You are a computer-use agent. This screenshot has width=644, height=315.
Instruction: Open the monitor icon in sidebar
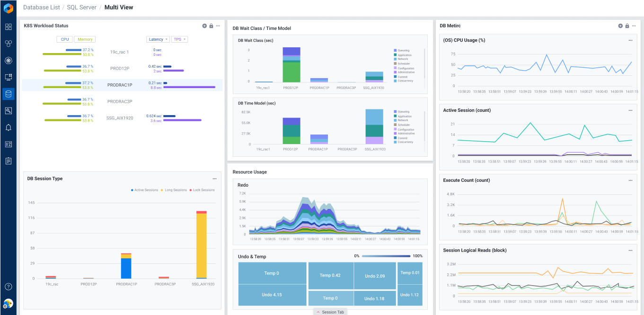point(8,77)
